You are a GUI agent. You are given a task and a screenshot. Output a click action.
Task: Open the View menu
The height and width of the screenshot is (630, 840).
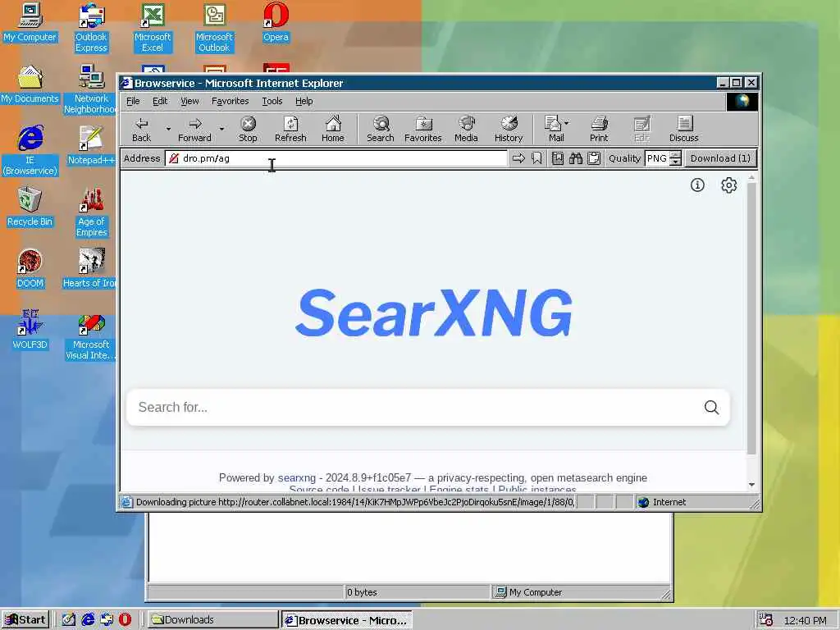[x=189, y=101]
